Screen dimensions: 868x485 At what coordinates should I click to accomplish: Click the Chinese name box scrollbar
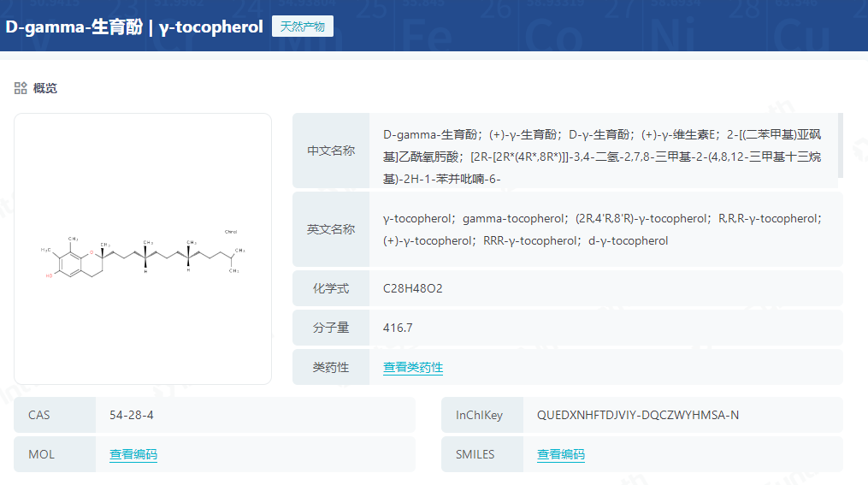point(841,145)
